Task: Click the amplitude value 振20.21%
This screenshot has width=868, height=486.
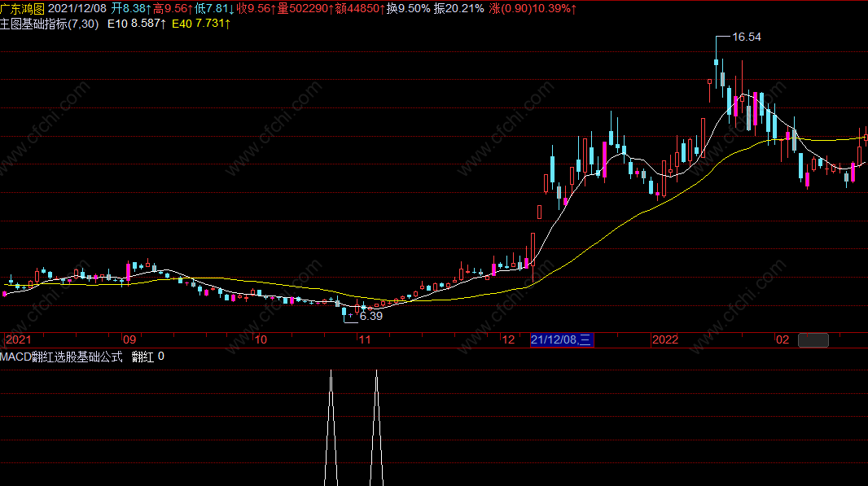Action: pyautogui.click(x=458, y=8)
